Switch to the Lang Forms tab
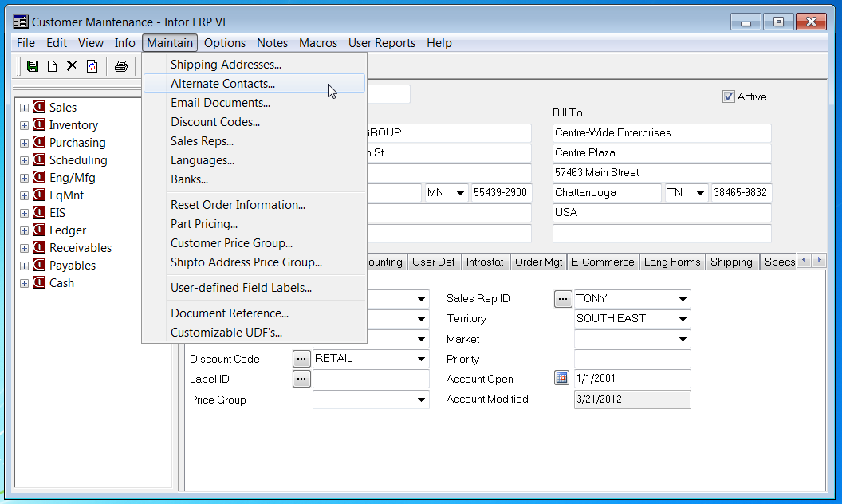This screenshot has height=504, width=842. [672, 262]
